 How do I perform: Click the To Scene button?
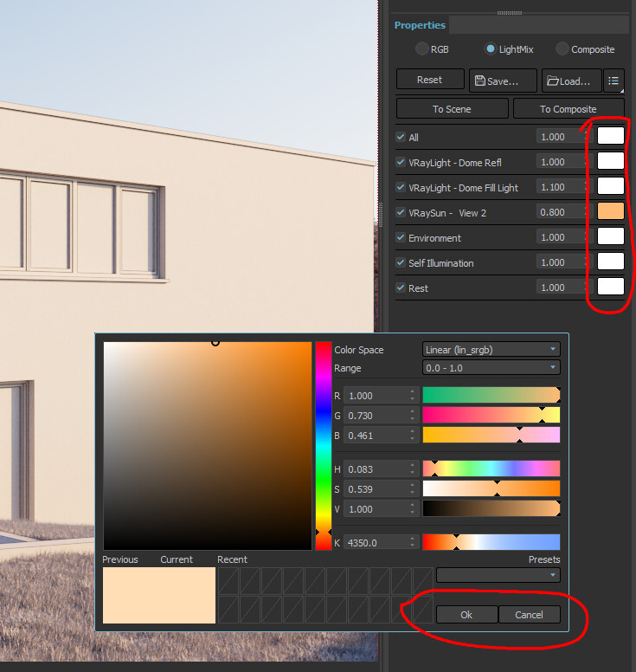[x=452, y=109]
